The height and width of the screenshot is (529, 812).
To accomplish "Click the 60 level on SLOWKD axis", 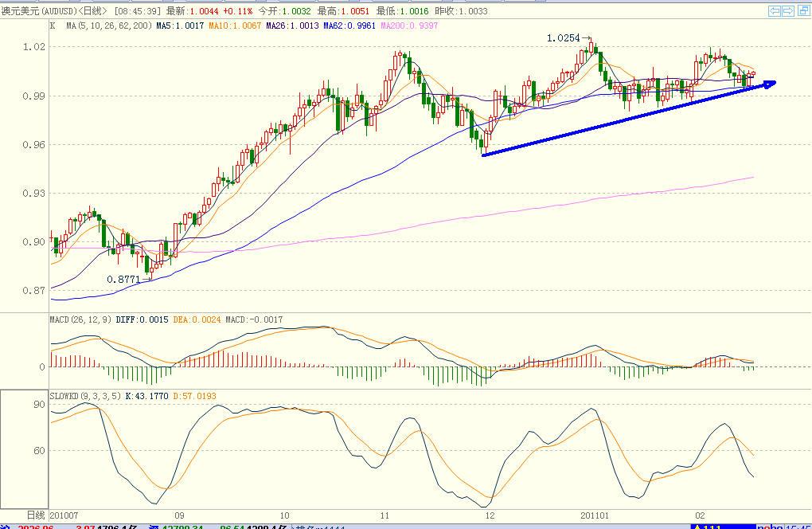I will [39, 451].
